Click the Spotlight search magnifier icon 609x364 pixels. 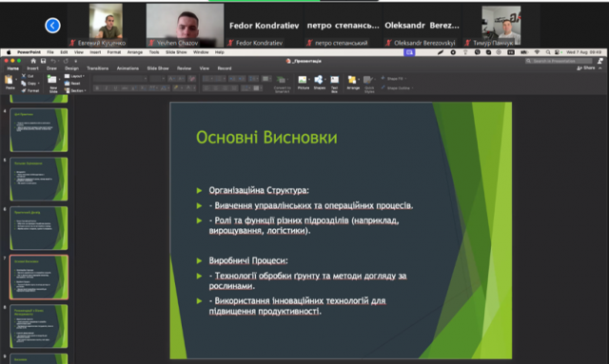tap(548, 52)
